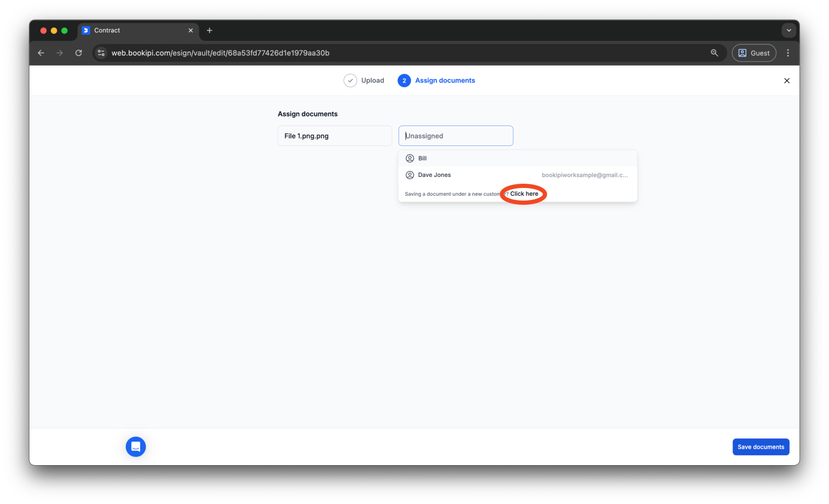Image resolution: width=829 pixels, height=504 pixels.
Task: Click the 'Click here' new customer link
Action: pyautogui.click(x=524, y=194)
